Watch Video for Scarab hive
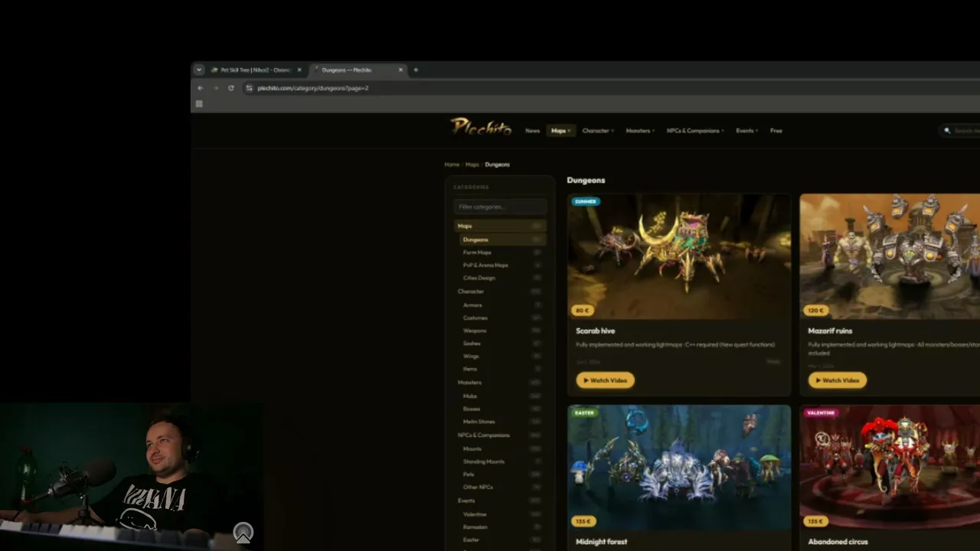The width and height of the screenshot is (980, 551). 606,380
